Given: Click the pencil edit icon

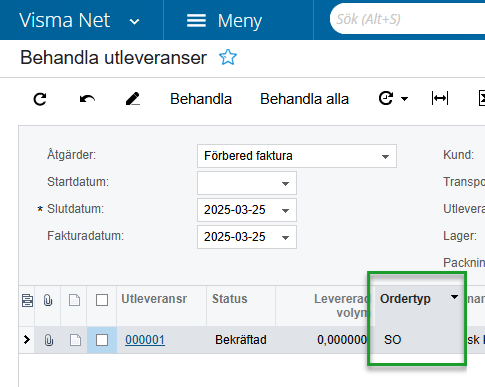Looking at the screenshot, I should [x=133, y=99].
